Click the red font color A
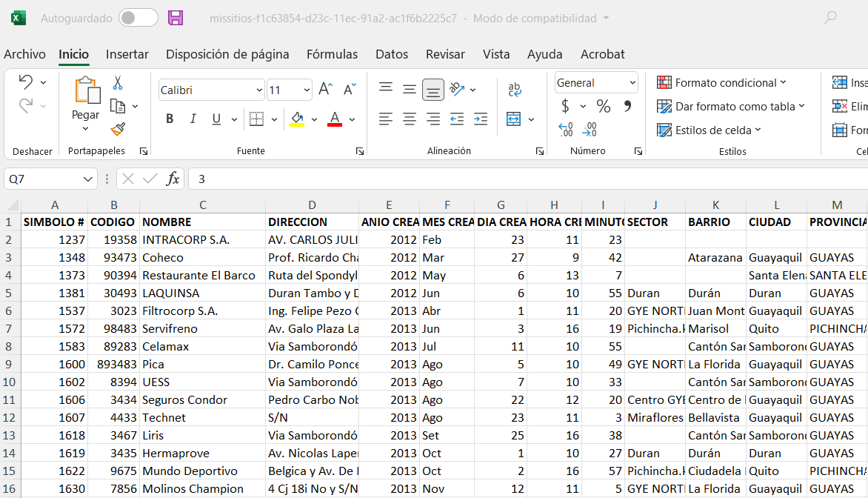 tap(335, 119)
